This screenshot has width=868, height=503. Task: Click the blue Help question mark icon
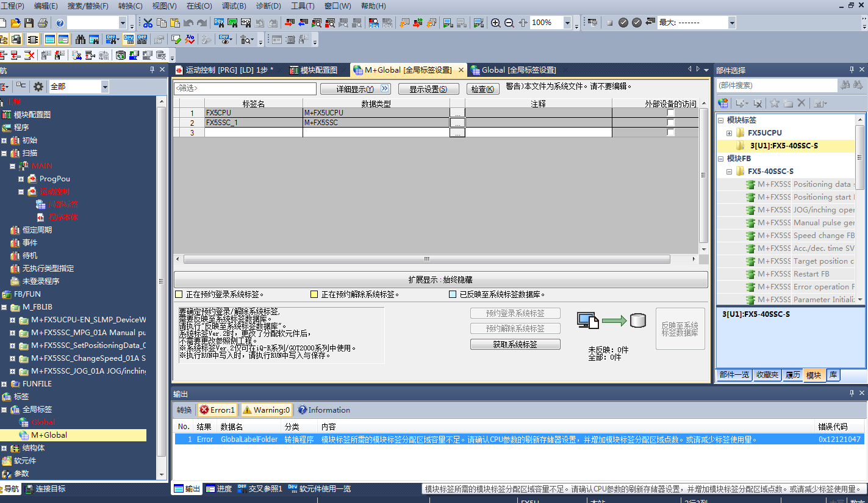coord(60,23)
